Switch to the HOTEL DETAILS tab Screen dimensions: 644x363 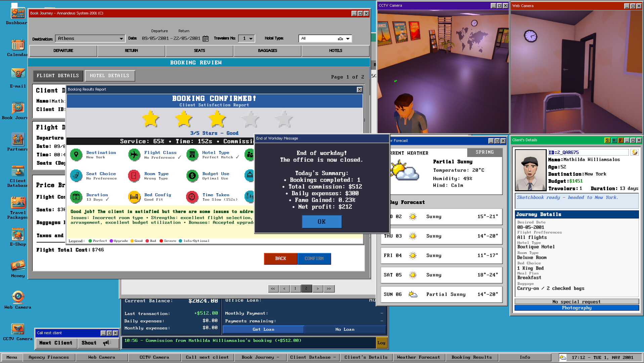tap(110, 75)
